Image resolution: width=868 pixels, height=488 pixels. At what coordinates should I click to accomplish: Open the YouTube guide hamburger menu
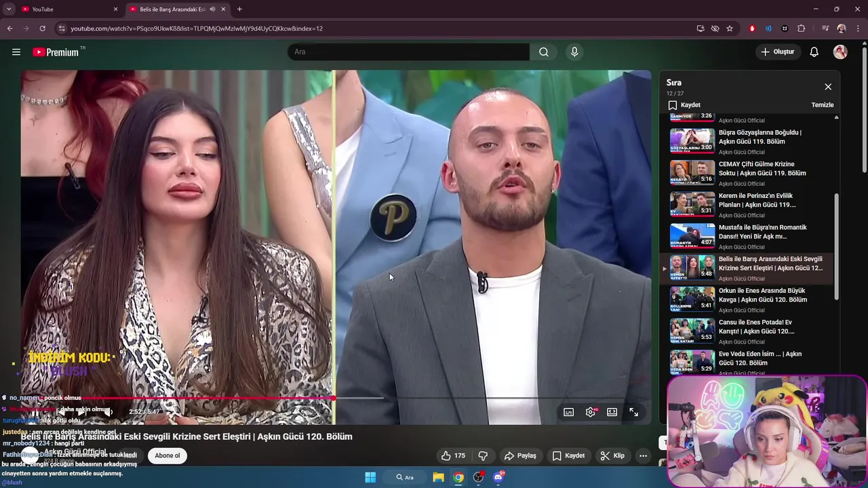pyautogui.click(x=16, y=52)
